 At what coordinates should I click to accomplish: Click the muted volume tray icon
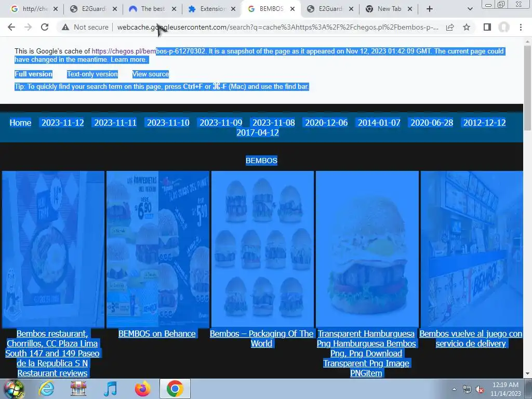coord(480,390)
